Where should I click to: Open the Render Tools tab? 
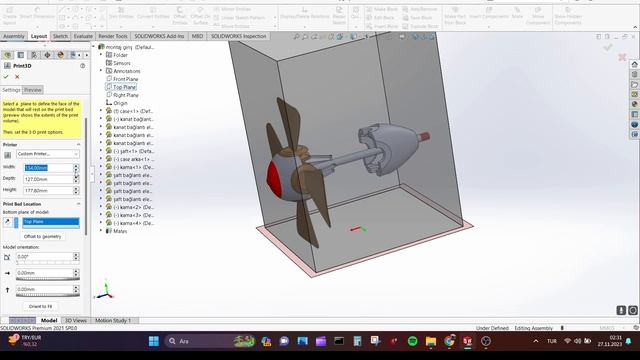click(x=113, y=36)
